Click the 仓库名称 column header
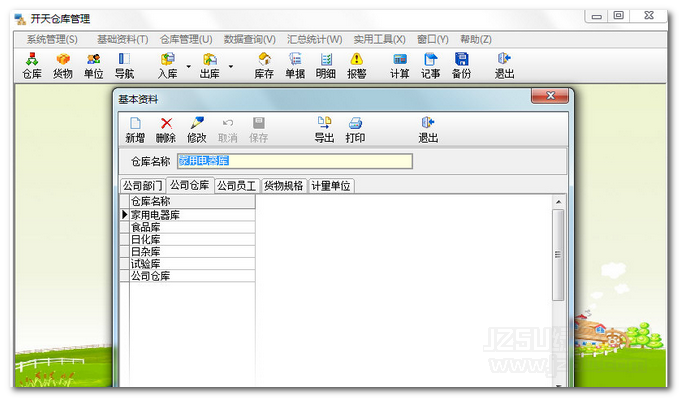Viewport: 679px width, 398px height. tap(192, 201)
